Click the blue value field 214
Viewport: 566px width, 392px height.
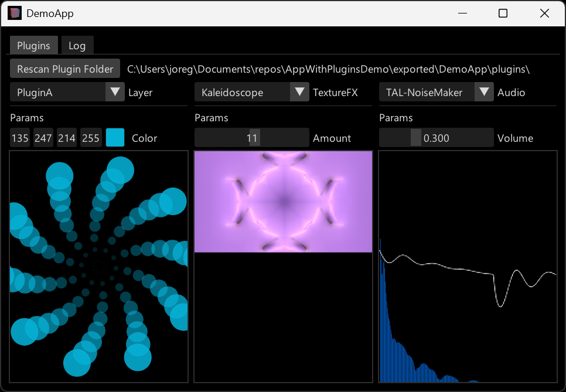click(67, 138)
